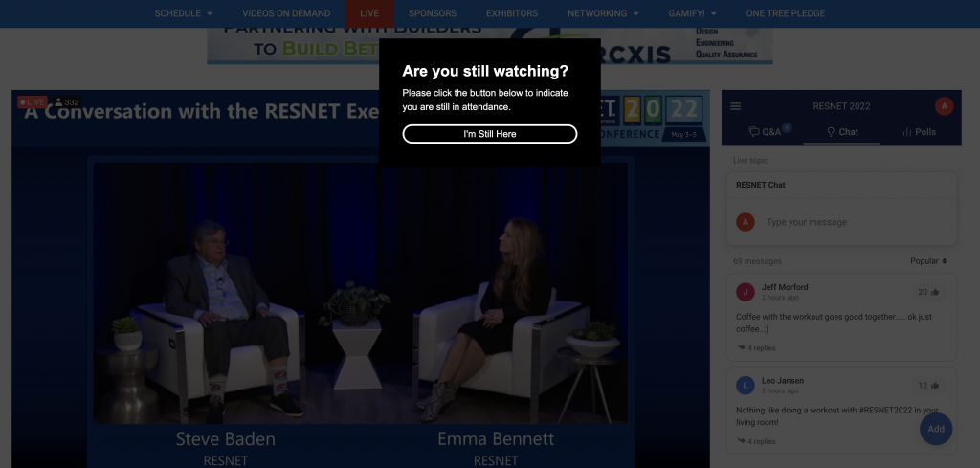Select the Chat tab
Screen dimensions: 980x468
pos(841,132)
